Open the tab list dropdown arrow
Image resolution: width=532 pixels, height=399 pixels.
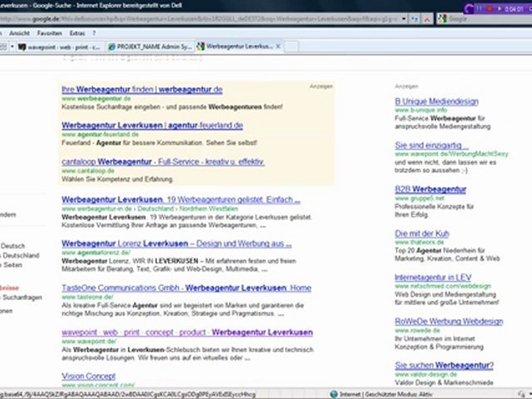click(12, 47)
